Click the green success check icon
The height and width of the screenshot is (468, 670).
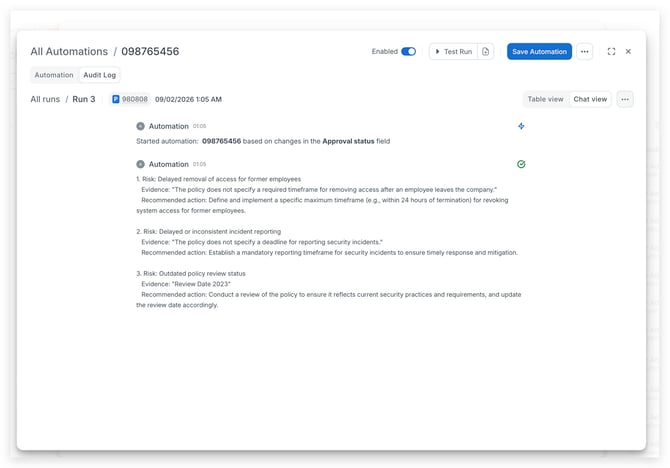pyautogui.click(x=521, y=164)
